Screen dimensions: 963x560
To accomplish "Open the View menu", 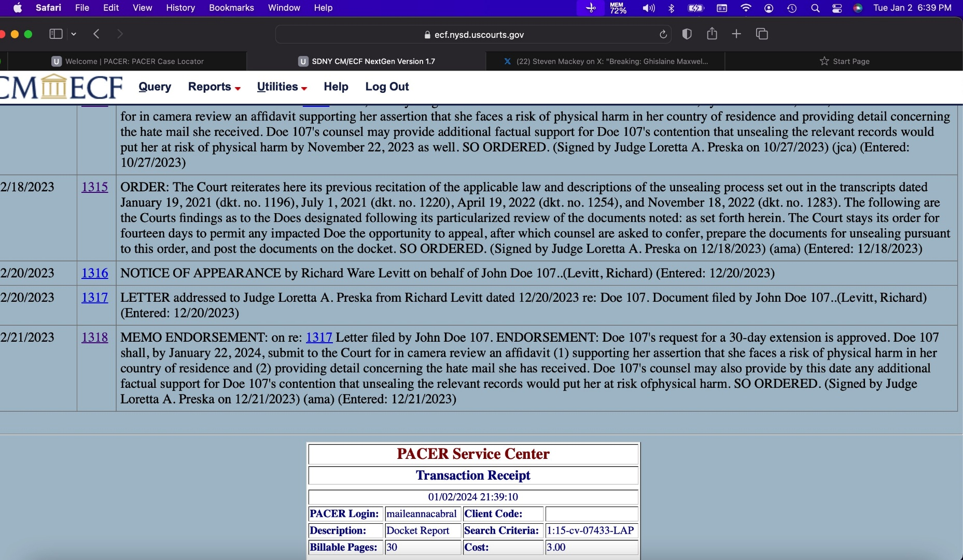I will [142, 8].
